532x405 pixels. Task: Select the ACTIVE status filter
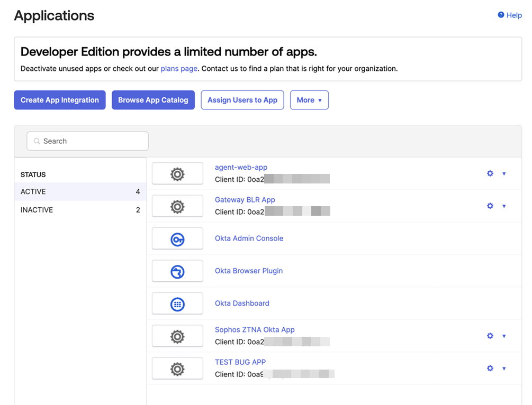coord(80,191)
